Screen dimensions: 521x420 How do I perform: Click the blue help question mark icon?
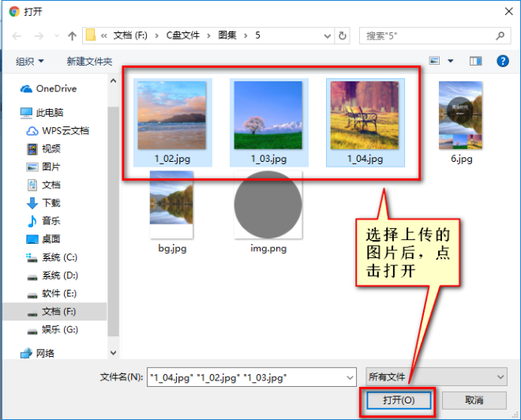tap(502, 61)
